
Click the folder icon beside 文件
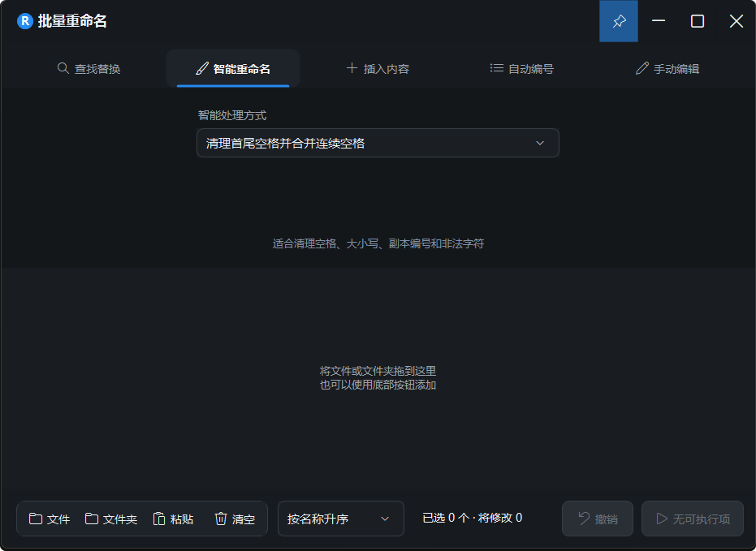pos(35,519)
